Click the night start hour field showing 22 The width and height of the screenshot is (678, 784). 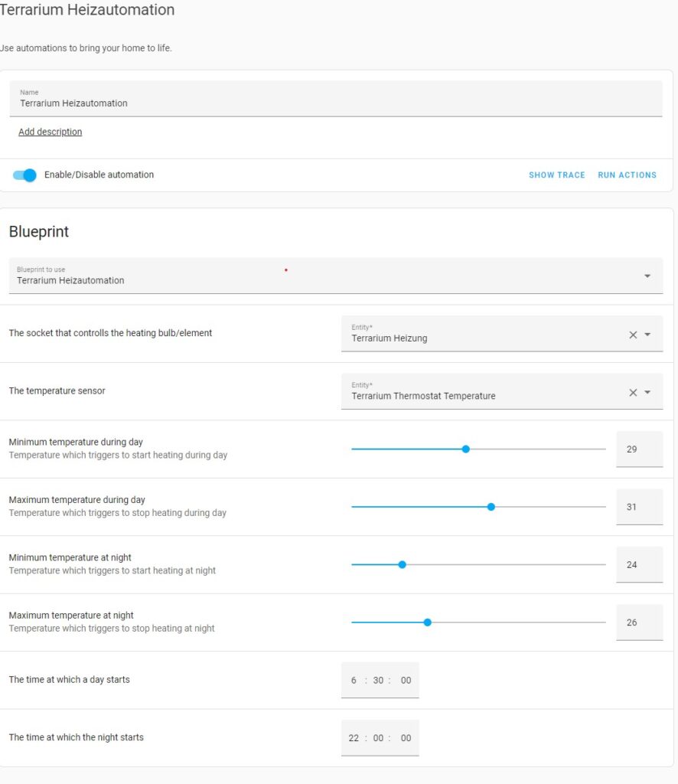pos(354,738)
